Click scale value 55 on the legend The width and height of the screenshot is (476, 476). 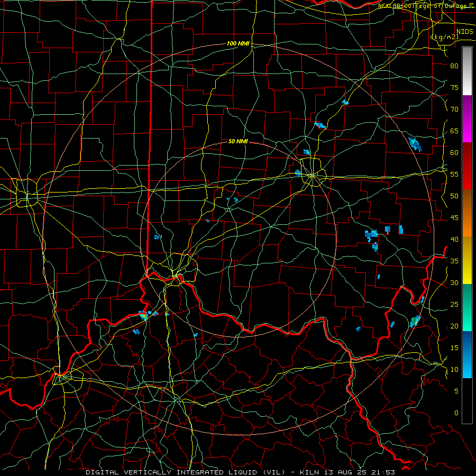454,175
